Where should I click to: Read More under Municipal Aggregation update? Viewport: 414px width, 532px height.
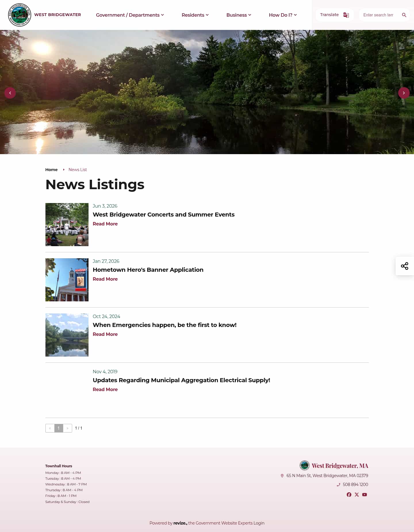tap(105, 389)
